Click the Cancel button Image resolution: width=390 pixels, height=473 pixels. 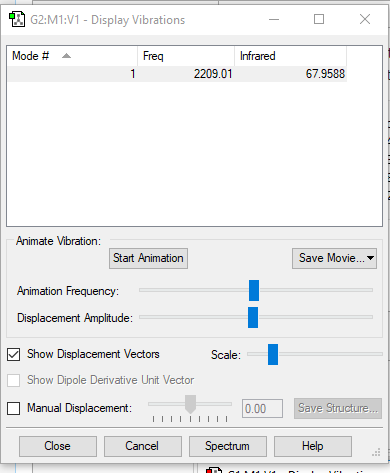(x=143, y=446)
